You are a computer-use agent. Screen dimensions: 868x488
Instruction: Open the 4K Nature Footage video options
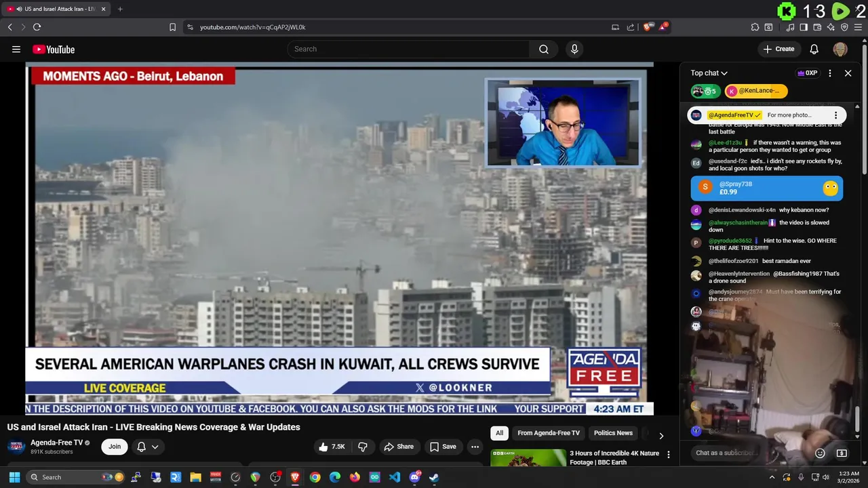[668, 455]
